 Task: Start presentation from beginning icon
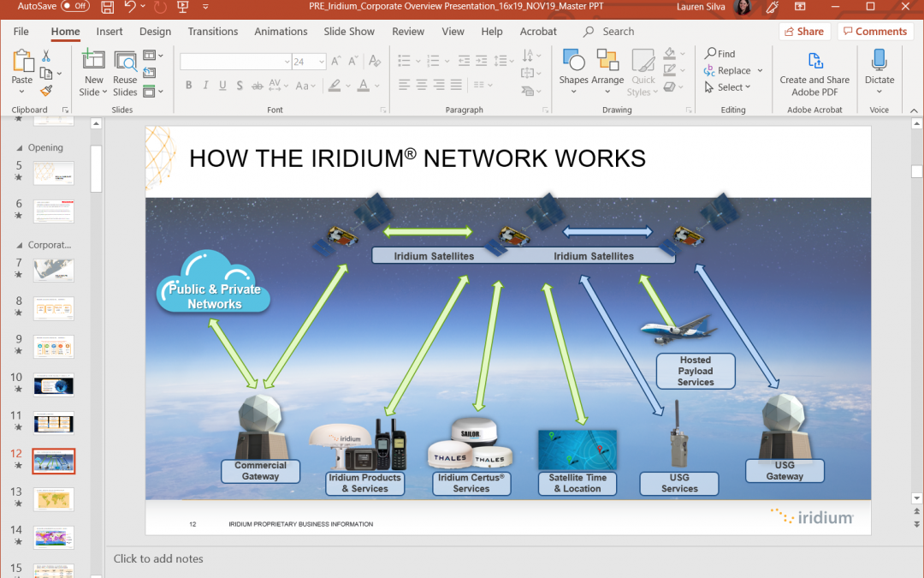coord(183,7)
